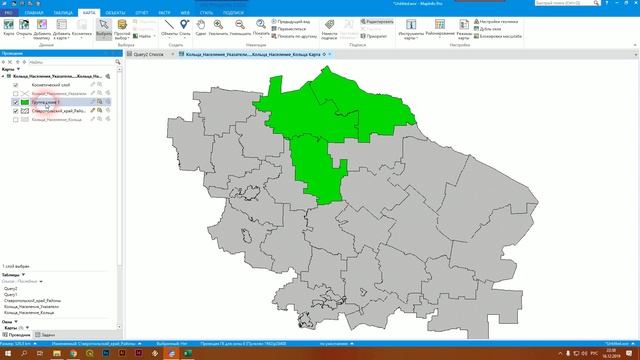Switch to the Задачи bottom tab

[x=45, y=335]
